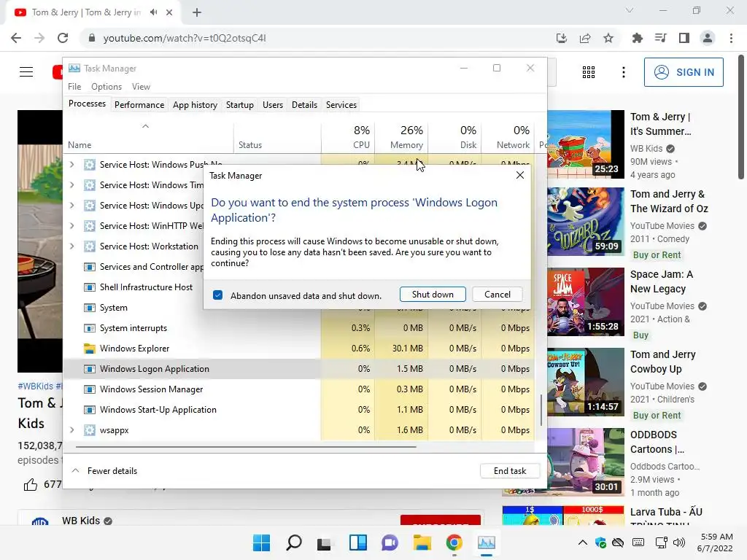Viewport: 747px width, 560px height.
Task: Open YouTube settings three-dot icon
Action: pos(624,72)
